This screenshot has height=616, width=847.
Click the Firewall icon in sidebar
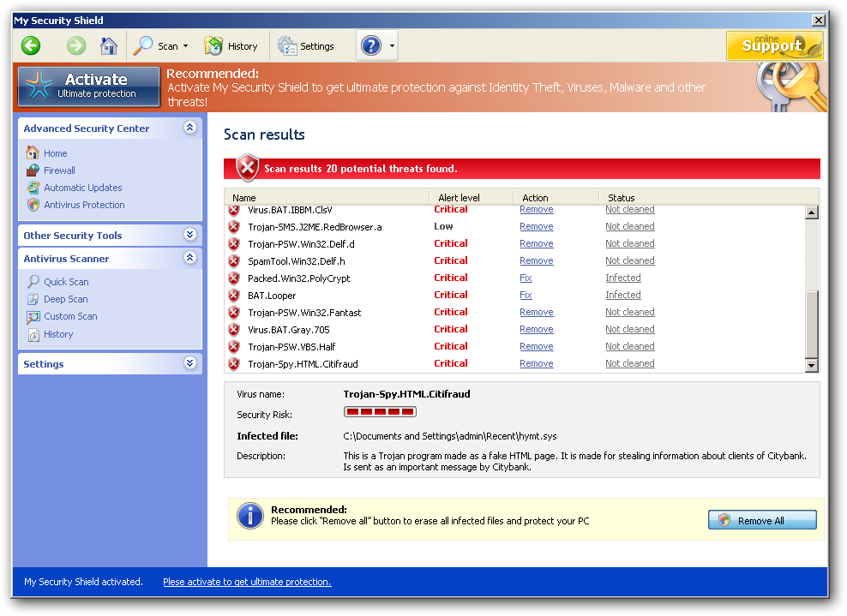pyautogui.click(x=33, y=170)
